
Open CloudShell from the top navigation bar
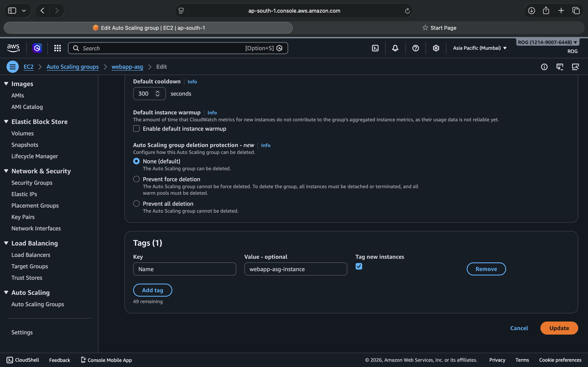[x=375, y=48]
